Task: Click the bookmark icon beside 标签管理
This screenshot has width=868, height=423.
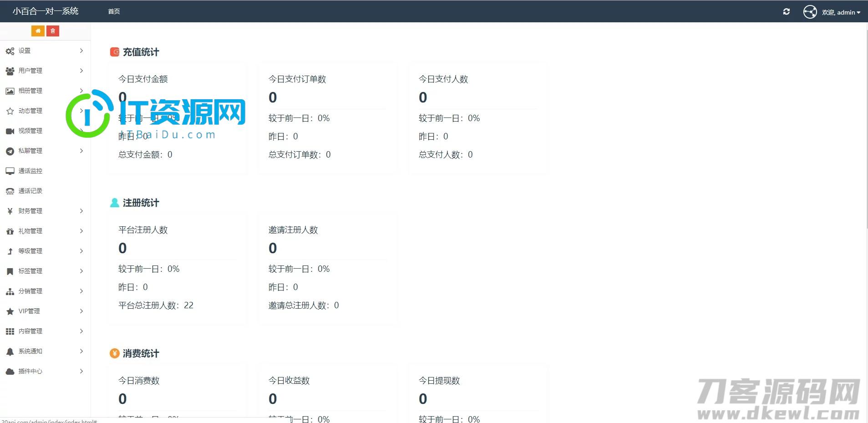Action: [10, 271]
